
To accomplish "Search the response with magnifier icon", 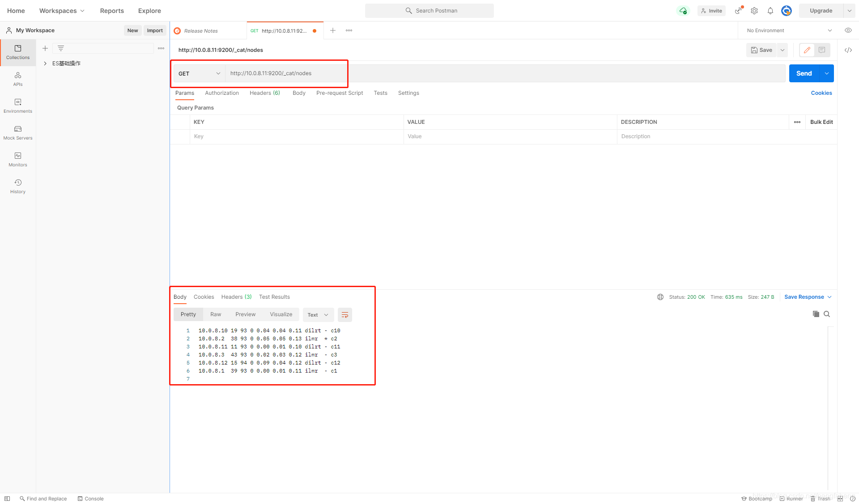I will pyautogui.click(x=827, y=314).
